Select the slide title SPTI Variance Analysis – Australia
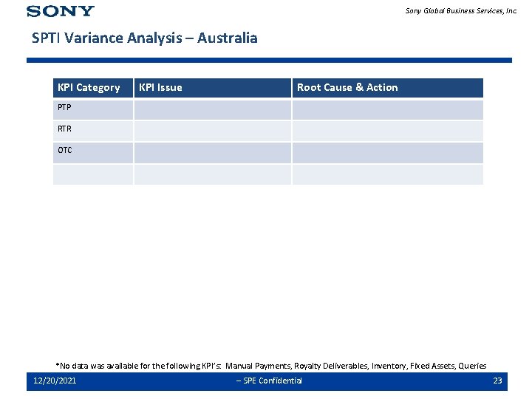This screenshot has width=532, height=399. point(145,38)
